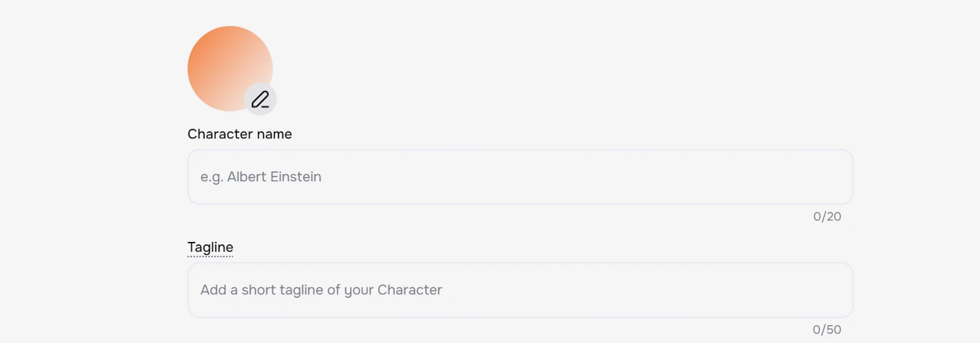Click the pencil edit avatar icon
Viewport: 980px width, 343px height.
point(260,100)
